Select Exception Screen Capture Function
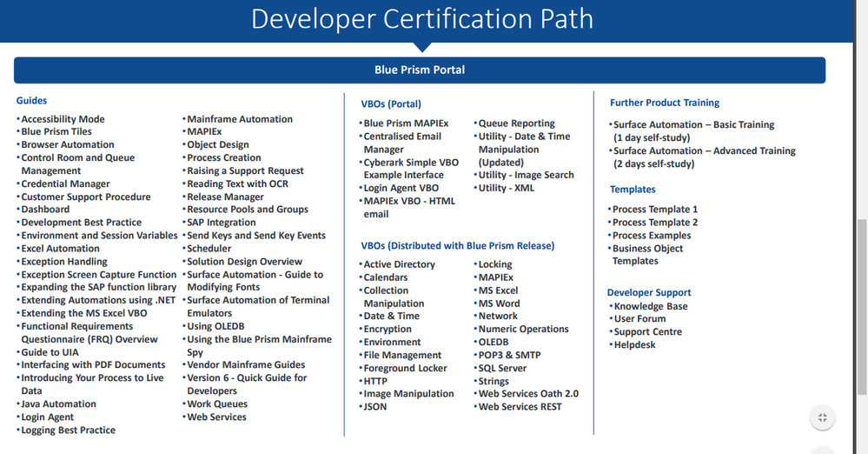 point(98,274)
